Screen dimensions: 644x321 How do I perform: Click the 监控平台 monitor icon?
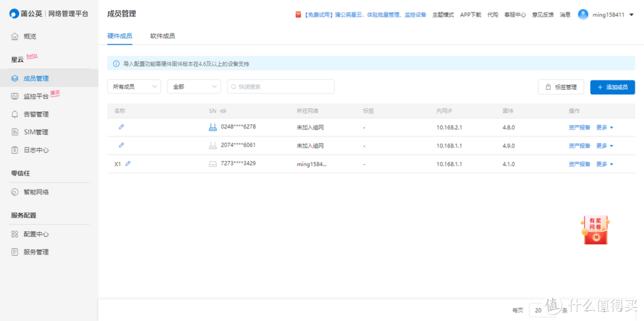pos(15,96)
